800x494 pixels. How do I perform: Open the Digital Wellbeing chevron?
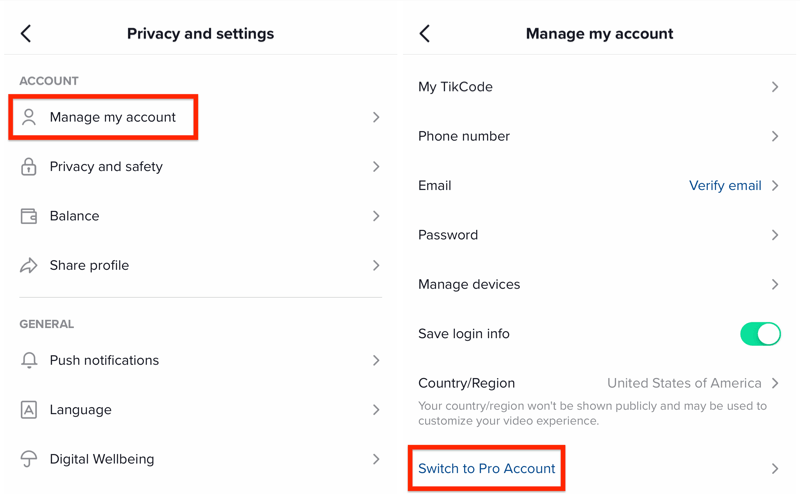click(376, 459)
